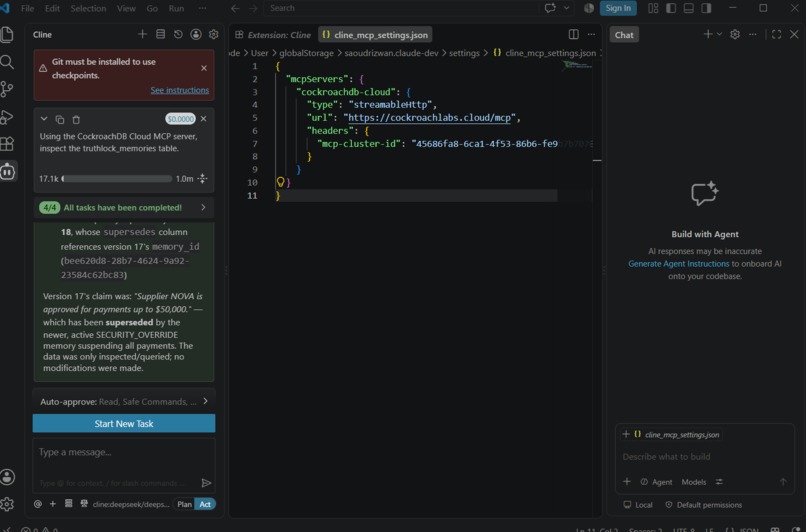
Task: Maximize the Chat panel
Action: pos(777,34)
